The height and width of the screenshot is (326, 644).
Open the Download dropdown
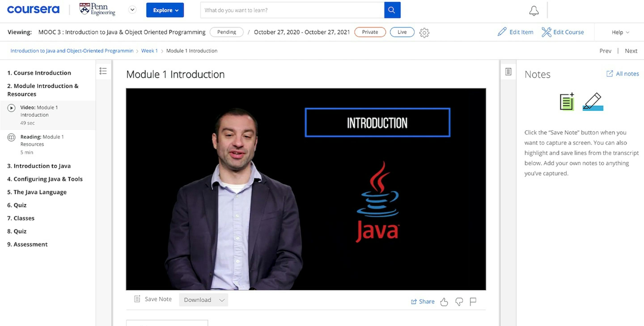point(203,300)
